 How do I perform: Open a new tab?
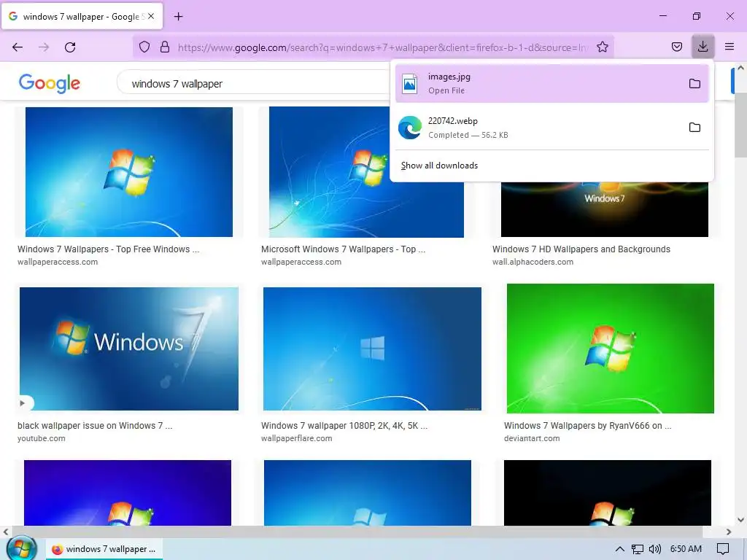click(x=178, y=17)
